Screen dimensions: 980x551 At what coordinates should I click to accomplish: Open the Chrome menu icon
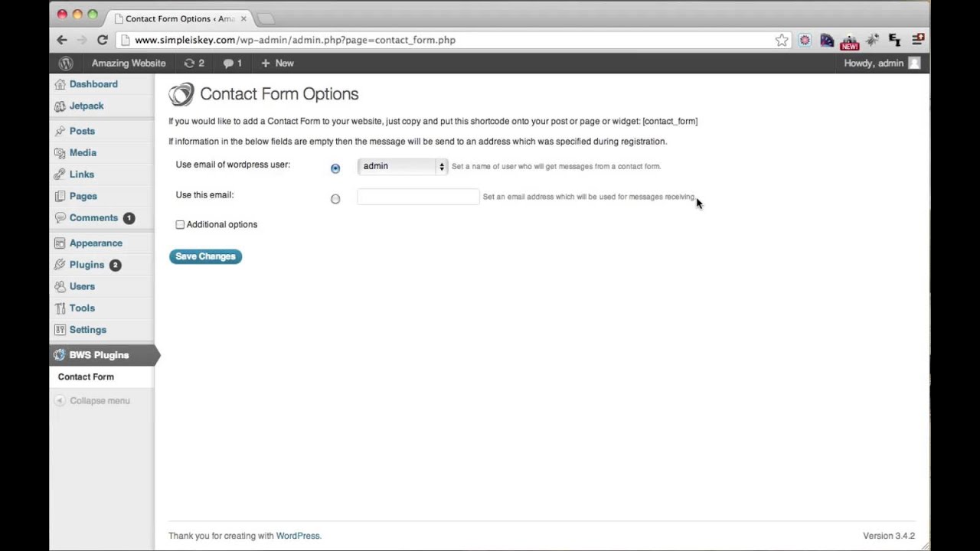(x=918, y=40)
